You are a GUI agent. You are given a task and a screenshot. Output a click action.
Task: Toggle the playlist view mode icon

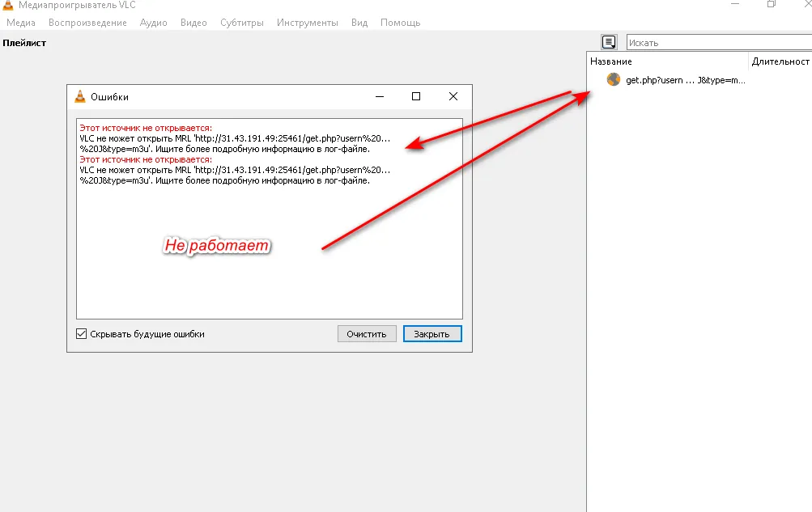tap(609, 42)
